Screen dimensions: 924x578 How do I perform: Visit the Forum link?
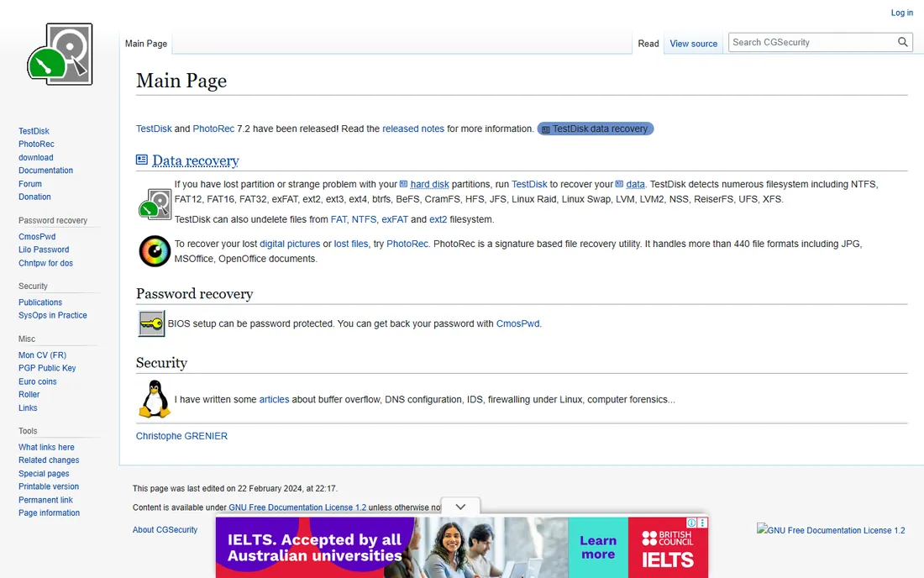point(30,184)
